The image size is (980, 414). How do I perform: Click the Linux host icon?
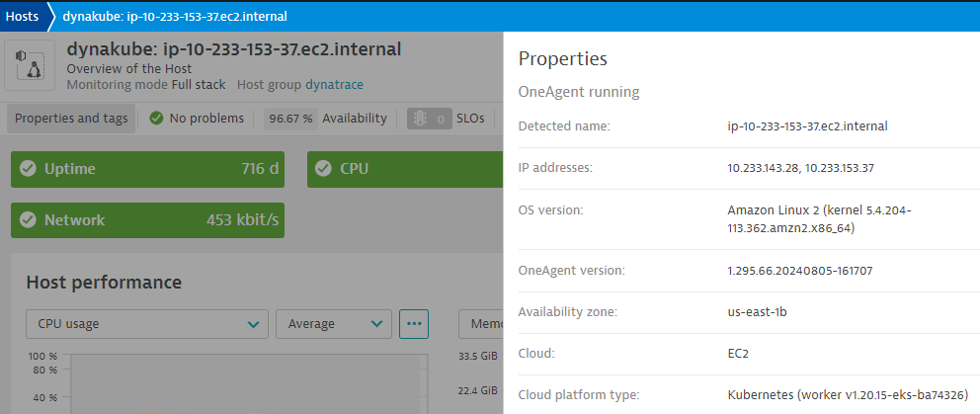point(36,64)
